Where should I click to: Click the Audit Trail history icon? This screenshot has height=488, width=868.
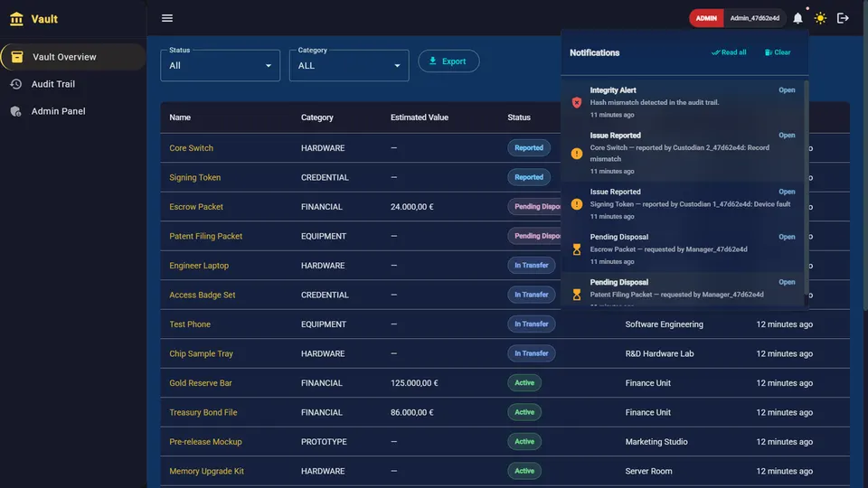pyautogui.click(x=16, y=84)
